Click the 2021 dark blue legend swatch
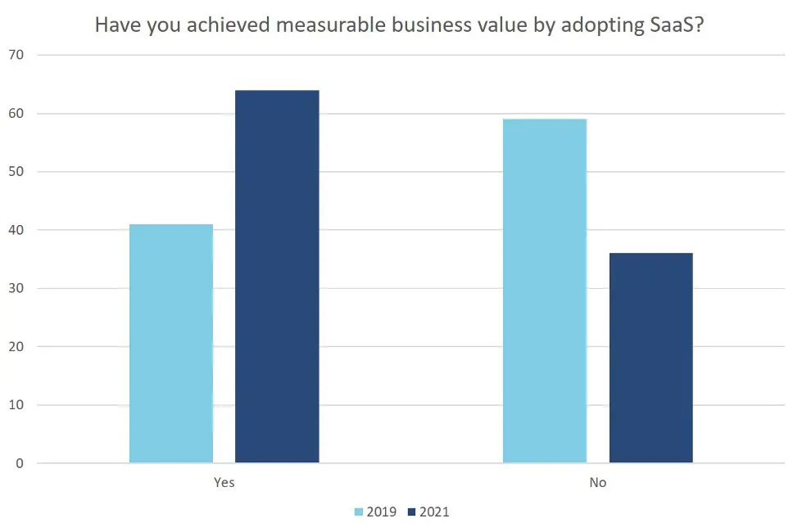Viewport: 802px width, 532px height. tap(412, 512)
